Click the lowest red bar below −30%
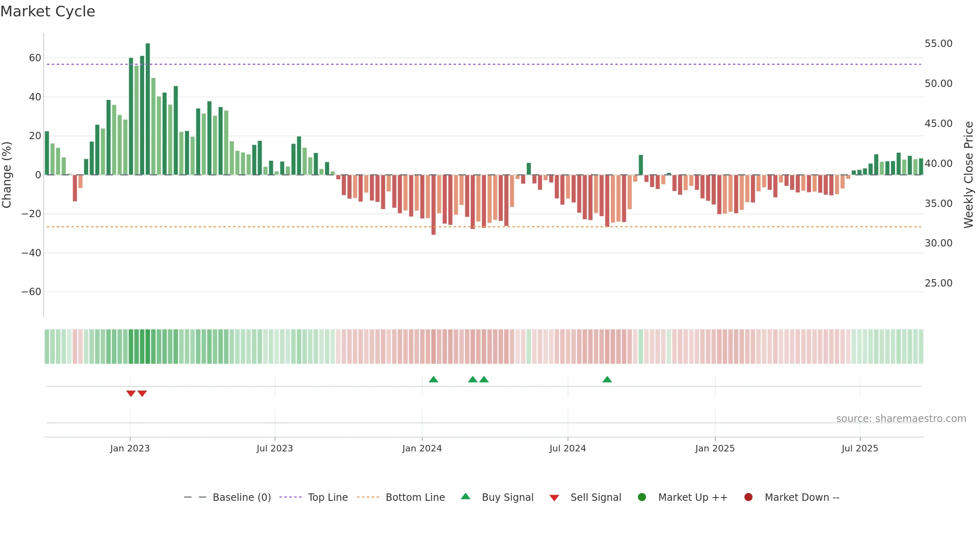980x551 pixels. click(x=434, y=205)
